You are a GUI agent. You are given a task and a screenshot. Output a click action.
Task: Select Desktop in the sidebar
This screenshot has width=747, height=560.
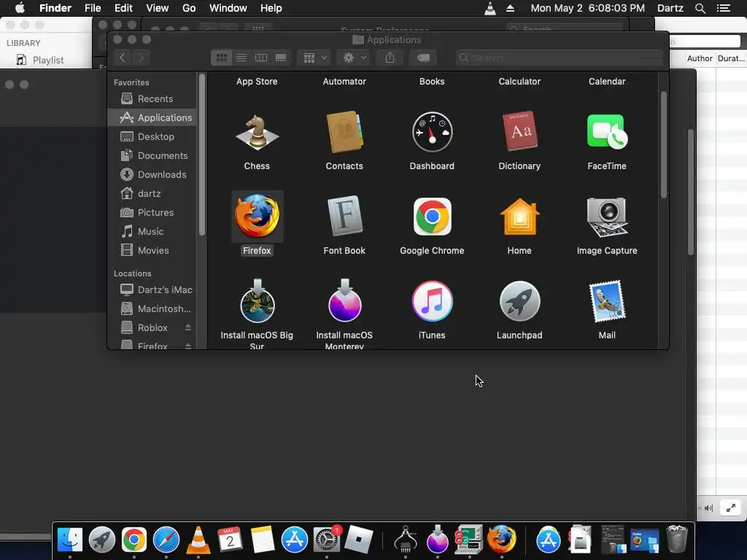(x=152, y=136)
